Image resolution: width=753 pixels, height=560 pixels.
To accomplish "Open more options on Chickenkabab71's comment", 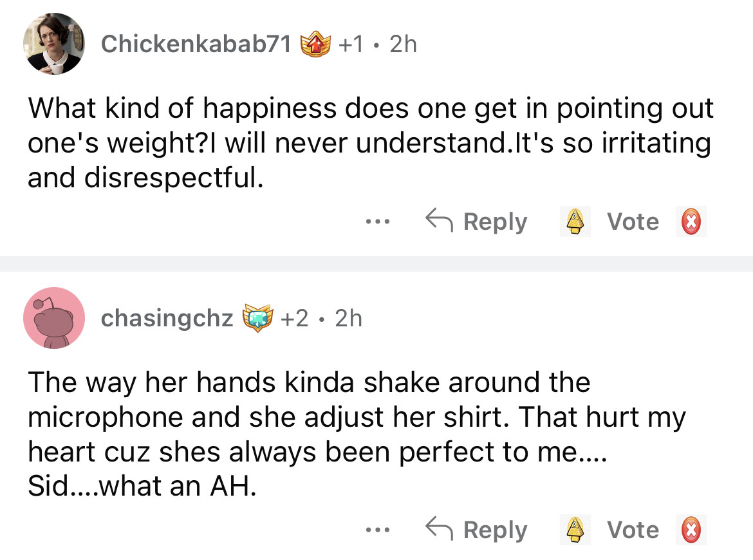I will 375,222.
